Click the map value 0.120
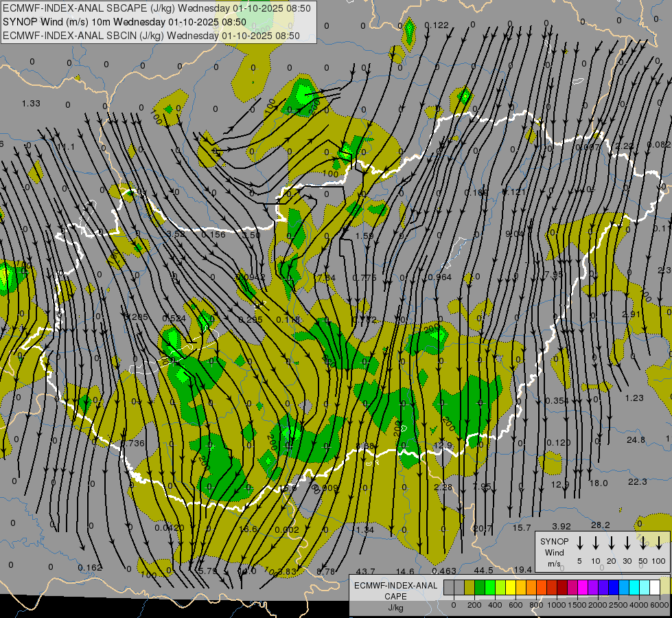Screen dimensions: 672x618 point(559,442)
